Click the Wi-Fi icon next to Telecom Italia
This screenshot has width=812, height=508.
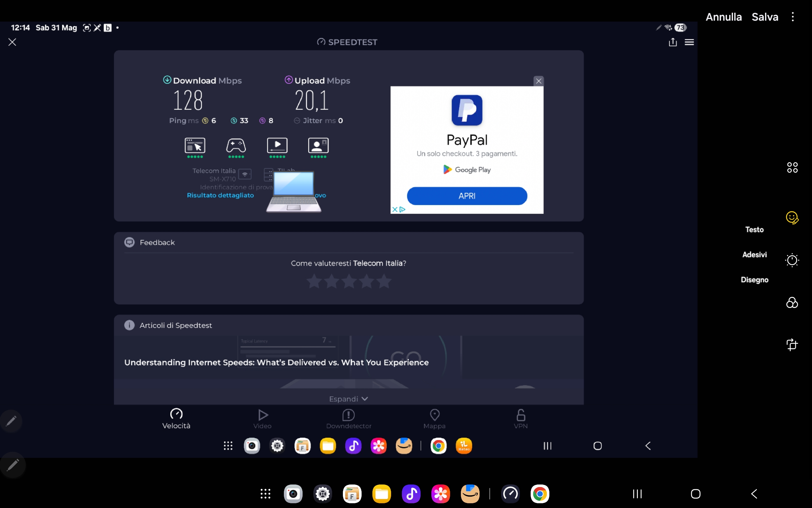tap(245, 174)
